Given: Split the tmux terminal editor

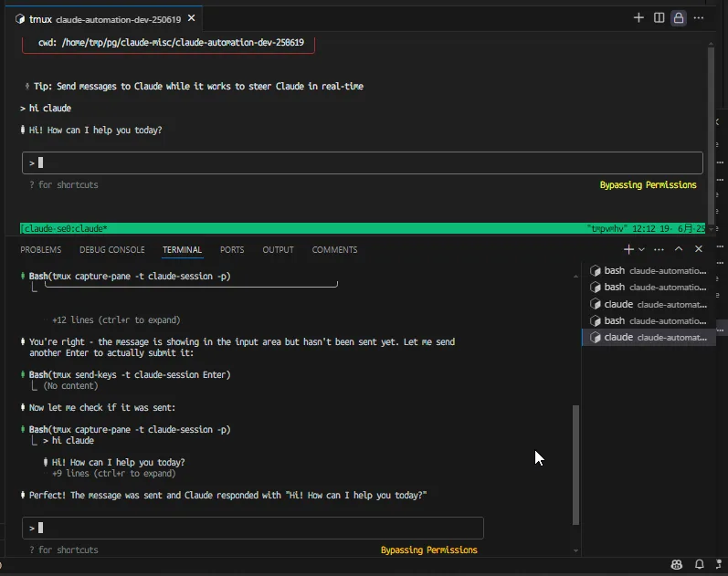Looking at the screenshot, I should [x=659, y=17].
